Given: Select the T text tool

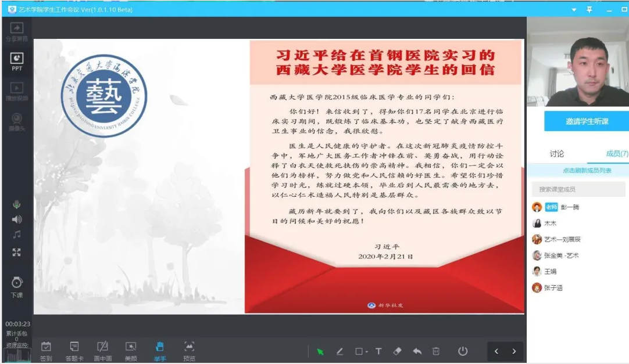Looking at the screenshot, I should tap(378, 351).
